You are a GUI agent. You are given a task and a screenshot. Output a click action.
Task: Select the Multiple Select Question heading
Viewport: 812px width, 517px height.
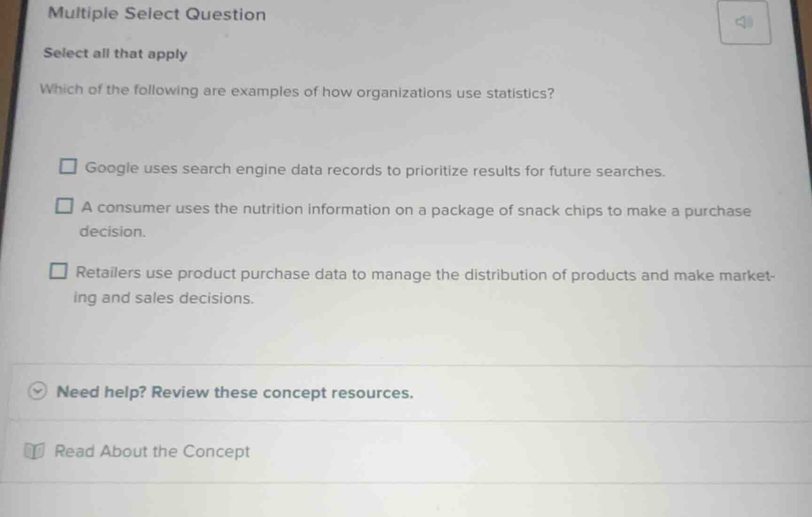click(x=155, y=14)
